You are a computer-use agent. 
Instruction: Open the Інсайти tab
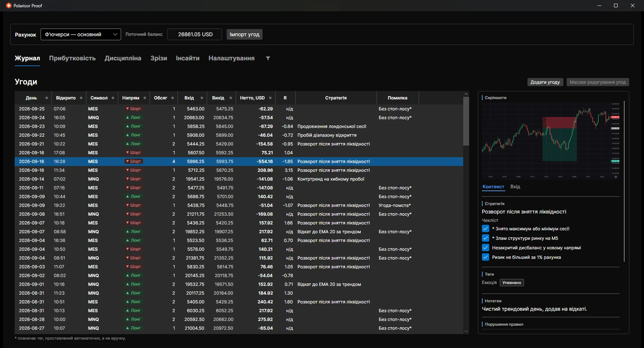coord(188,58)
